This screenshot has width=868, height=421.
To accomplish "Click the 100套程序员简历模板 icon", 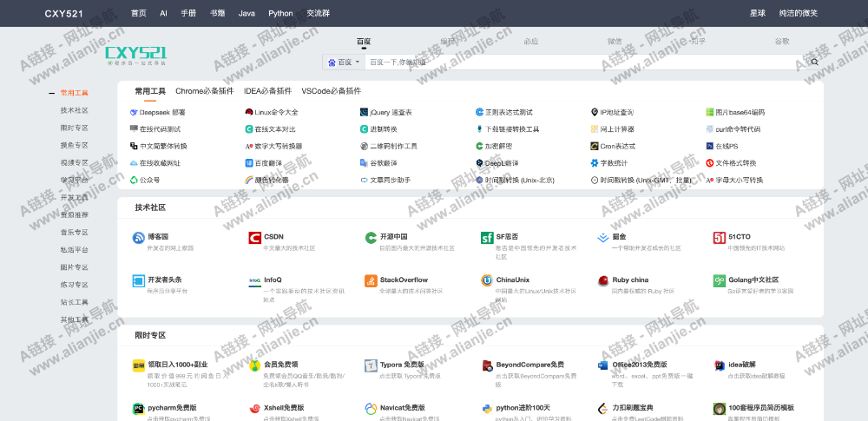I will [719, 409].
